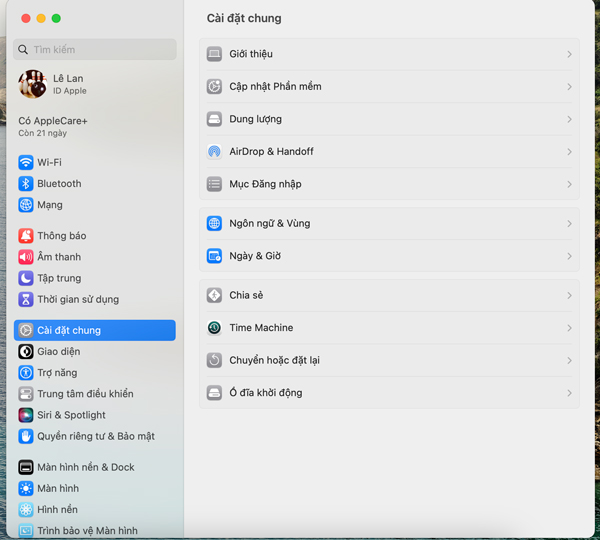
Task: Click the Mạng globe icon
Action: point(26,205)
